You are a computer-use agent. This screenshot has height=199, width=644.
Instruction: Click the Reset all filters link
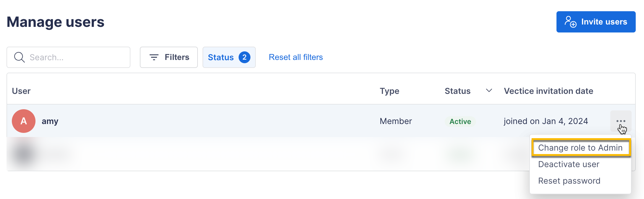tap(296, 57)
